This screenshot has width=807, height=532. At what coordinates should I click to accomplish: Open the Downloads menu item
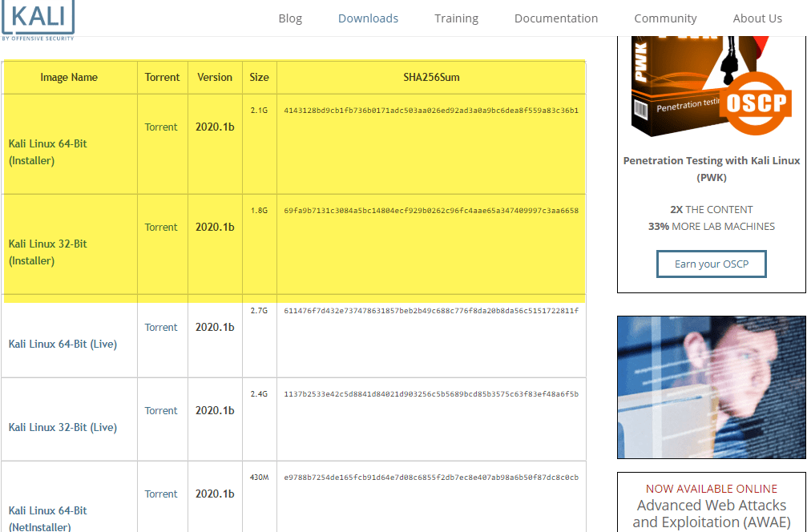point(368,18)
